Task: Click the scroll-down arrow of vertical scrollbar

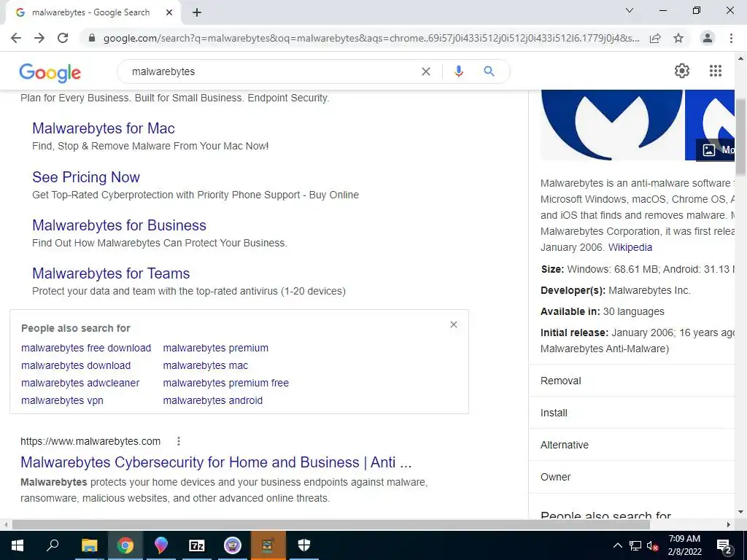Action: tap(740, 513)
